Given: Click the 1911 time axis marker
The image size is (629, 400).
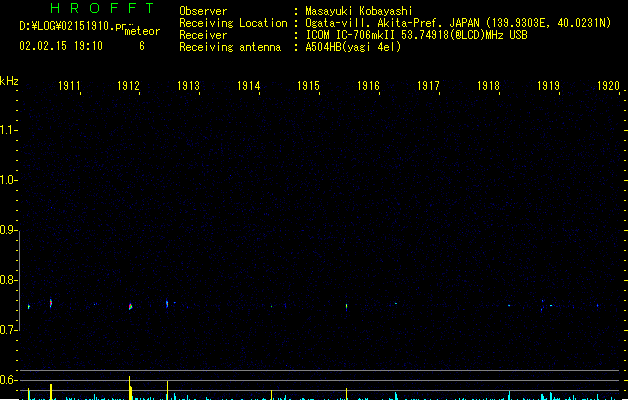Looking at the screenshot, I should [69, 86].
